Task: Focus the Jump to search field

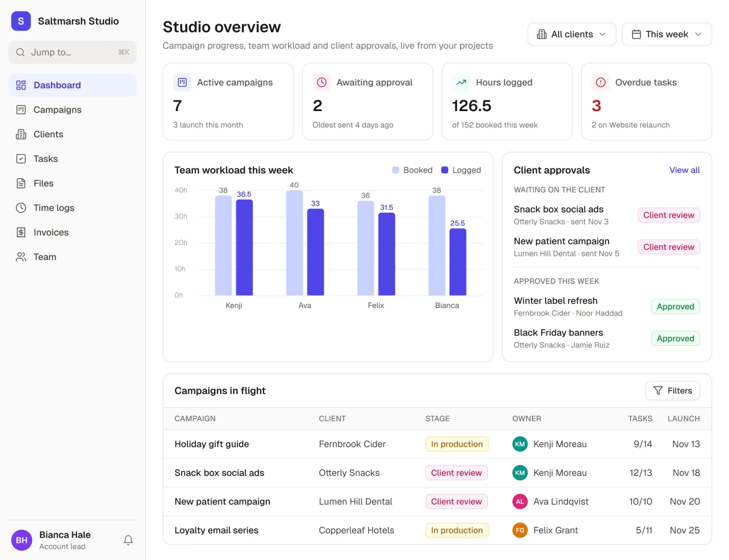Action: [72, 52]
